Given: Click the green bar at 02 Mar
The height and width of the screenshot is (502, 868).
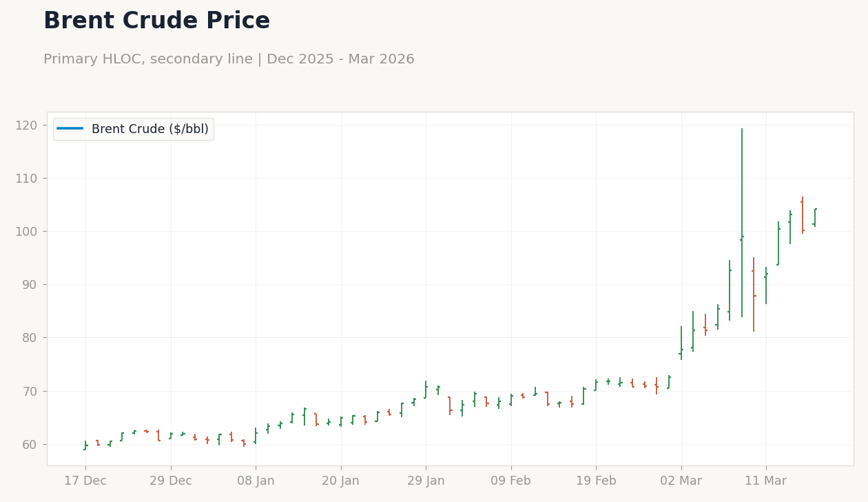Looking at the screenshot, I should [681, 343].
